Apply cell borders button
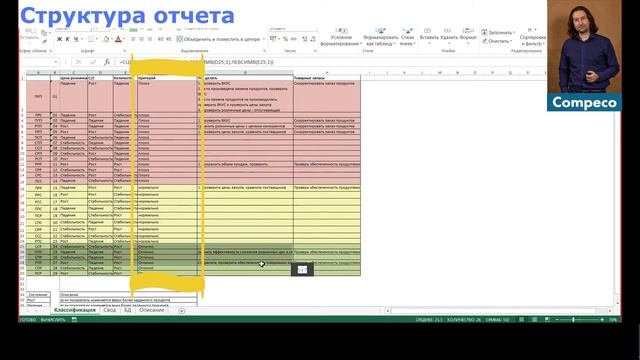The width and height of the screenshot is (640, 360). click(91, 39)
